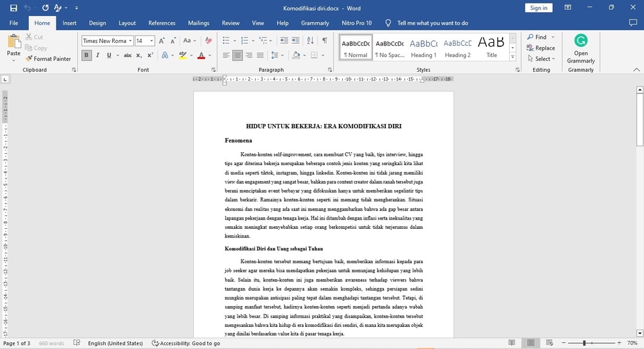Switch to Read Mode view
Screen dimensions: 644x349
tap(512, 343)
